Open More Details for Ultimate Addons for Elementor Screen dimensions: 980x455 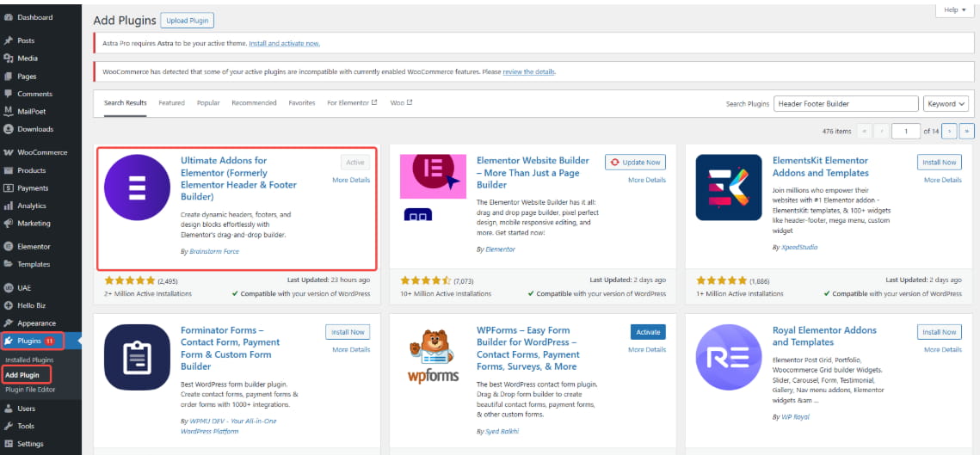[351, 180]
